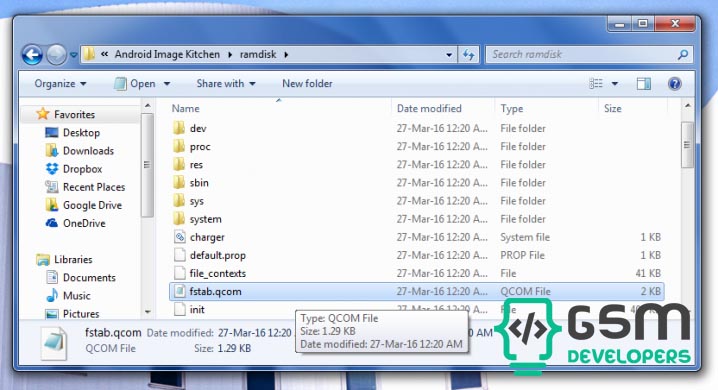This screenshot has height=390, width=718.
Task: Select Android Image Kitchen in address path
Action: (x=167, y=54)
